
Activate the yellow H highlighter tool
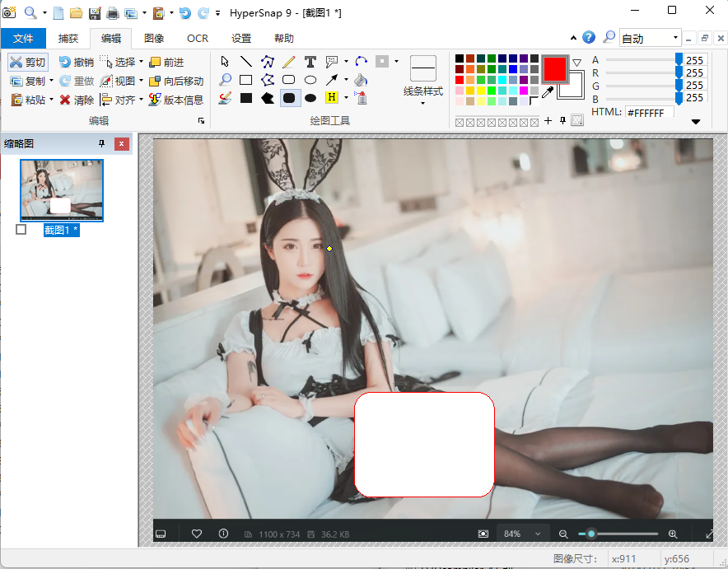[x=331, y=96]
